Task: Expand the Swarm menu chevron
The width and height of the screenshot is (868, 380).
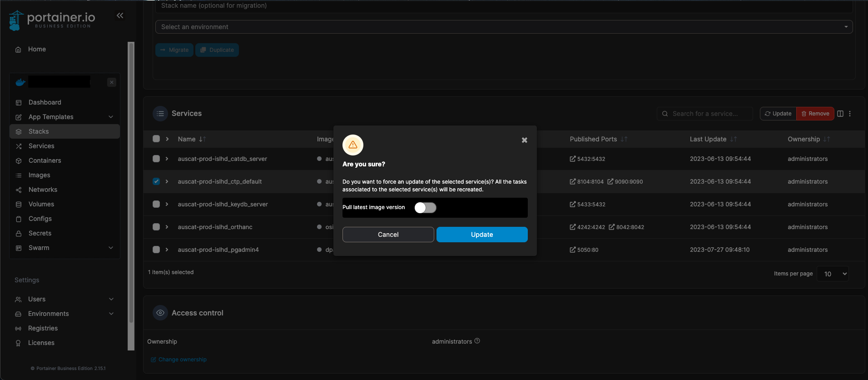Action: pos(111,248)
